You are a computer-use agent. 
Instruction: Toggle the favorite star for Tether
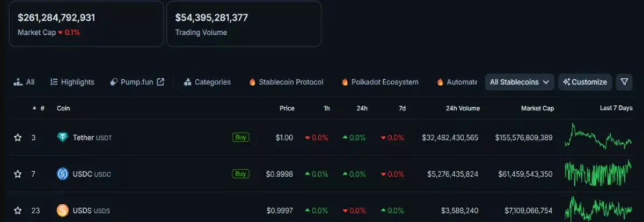(x=18, y=137)
